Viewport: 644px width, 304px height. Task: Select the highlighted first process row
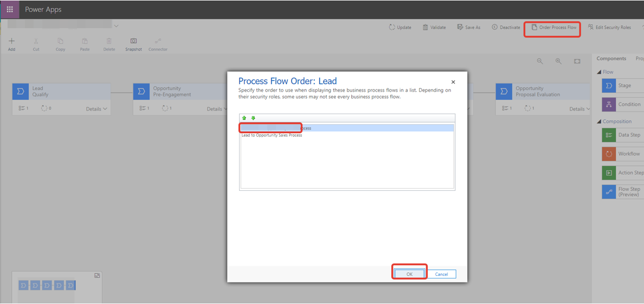(347, 128)
